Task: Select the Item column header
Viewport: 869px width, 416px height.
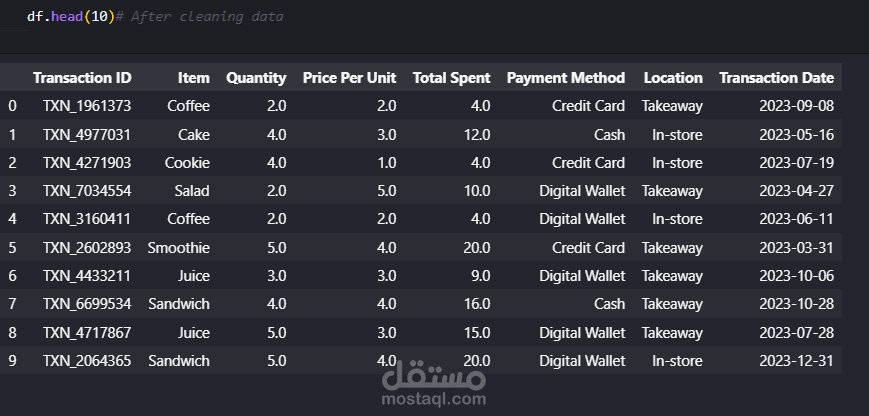Action: [194, 77]
